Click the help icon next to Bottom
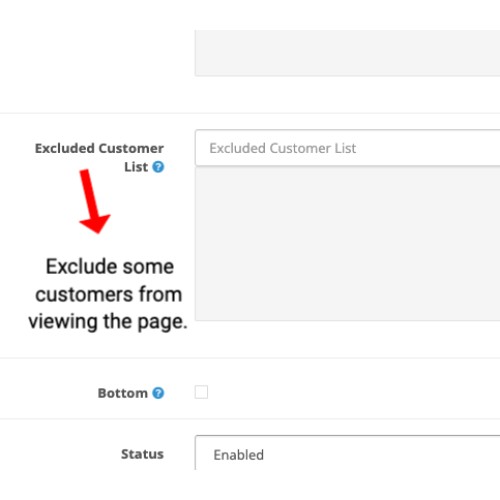The height and width of the screenshot is (500, 500). point(158,393)
